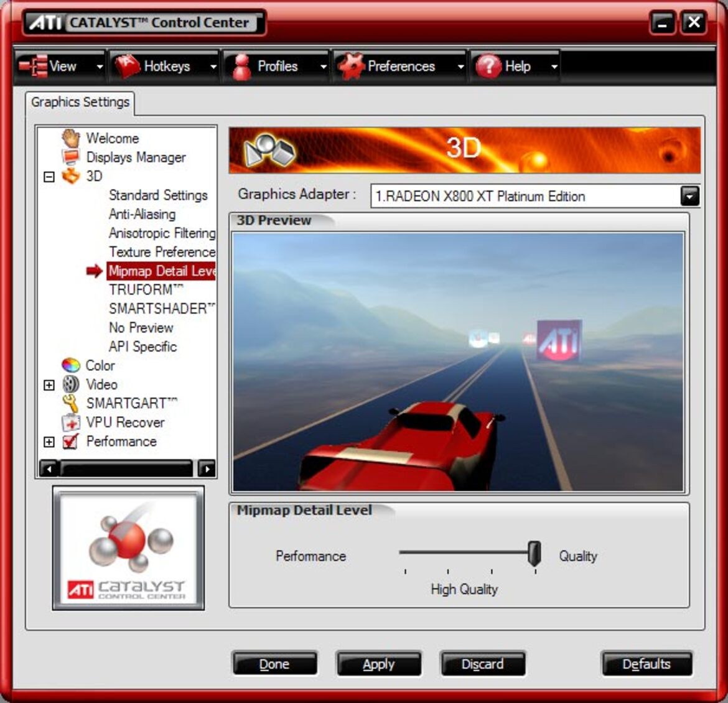Viewport: 728px width, 703px height.
Task: Select Displays Manager in the tree
Action: 136,157
